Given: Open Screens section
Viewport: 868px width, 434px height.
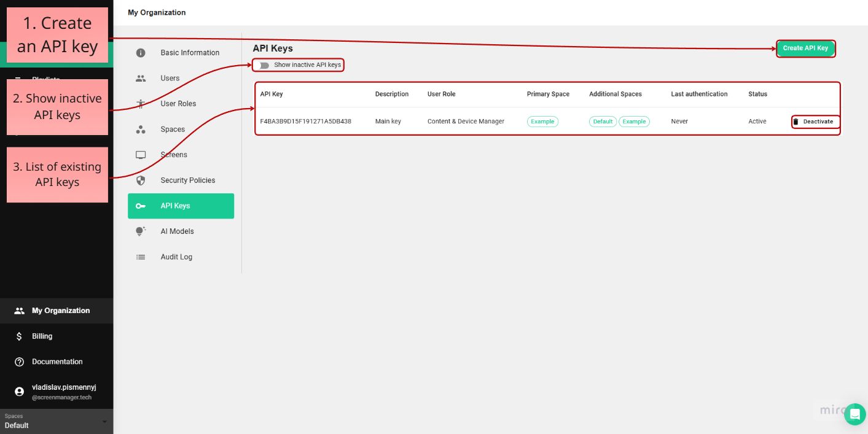Looking at the screenshot, I should pyautogui.click(x=181, y=155).
